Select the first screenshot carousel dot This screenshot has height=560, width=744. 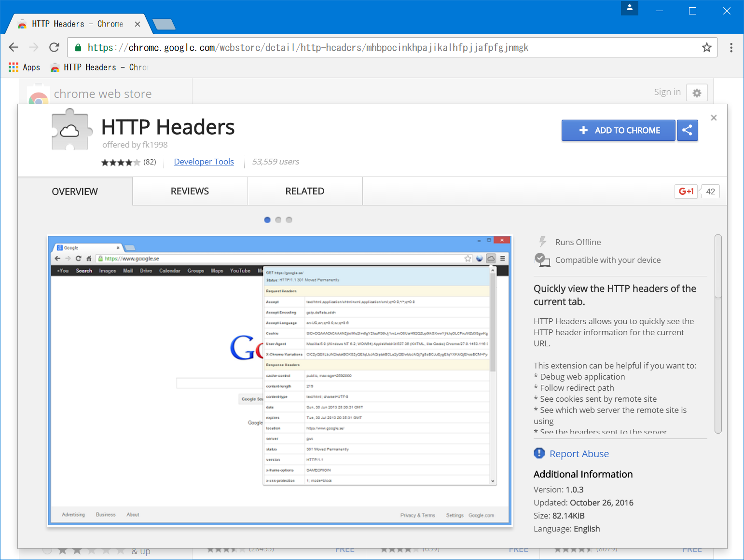click(x=267, y=220)
